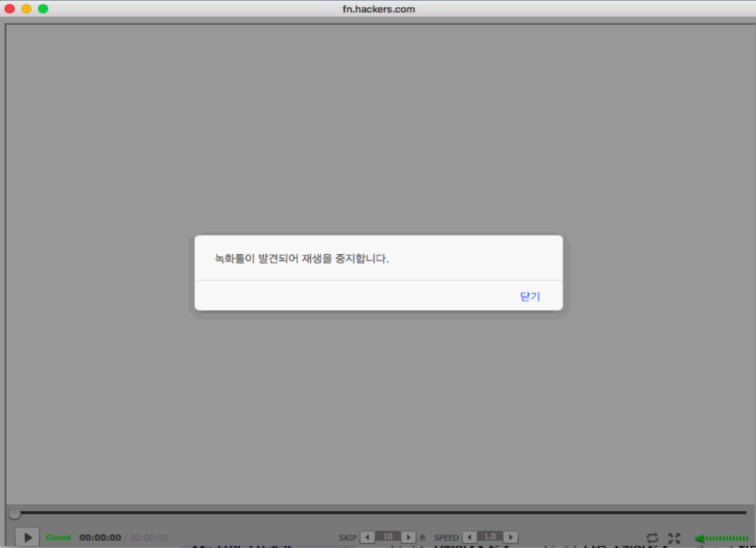Viewport: 756px width, 548px height.
Task: Toggle the Closed captions option
Action: [58, 537]
